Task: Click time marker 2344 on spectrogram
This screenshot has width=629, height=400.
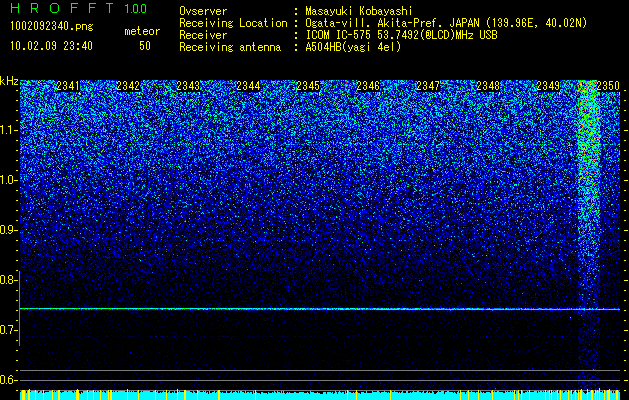Action: 248,85
